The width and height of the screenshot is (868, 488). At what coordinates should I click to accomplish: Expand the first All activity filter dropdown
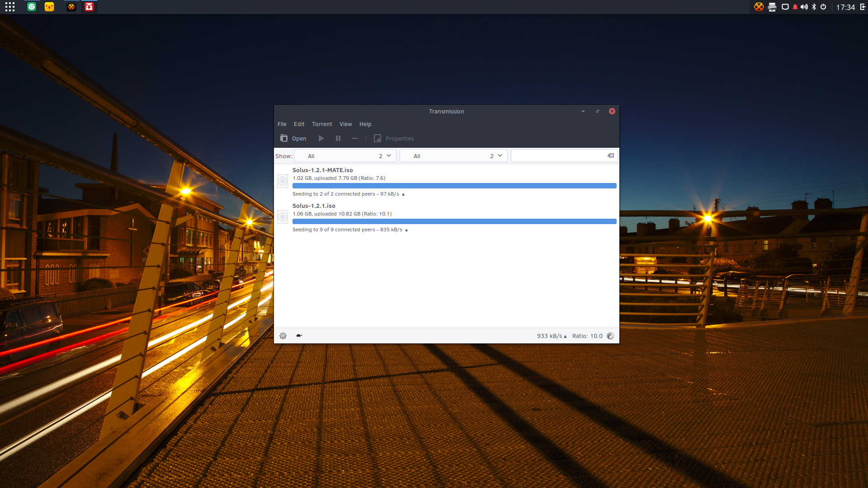click(x=345, y=156)
